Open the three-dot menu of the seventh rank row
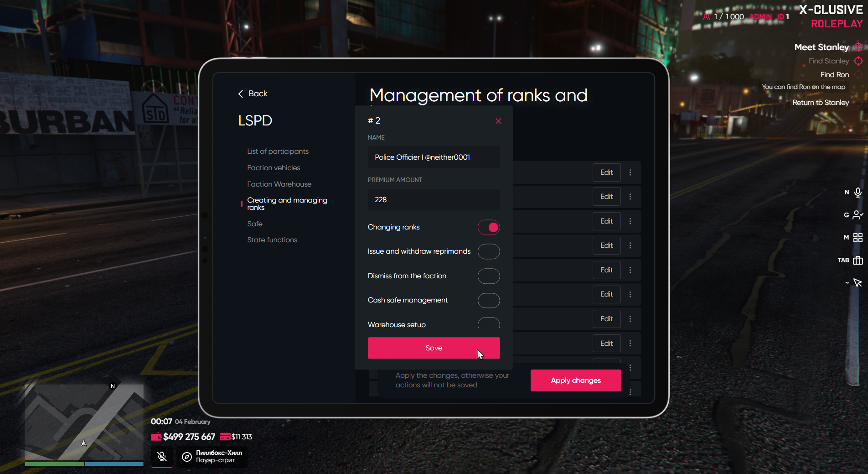 (630, 319)
